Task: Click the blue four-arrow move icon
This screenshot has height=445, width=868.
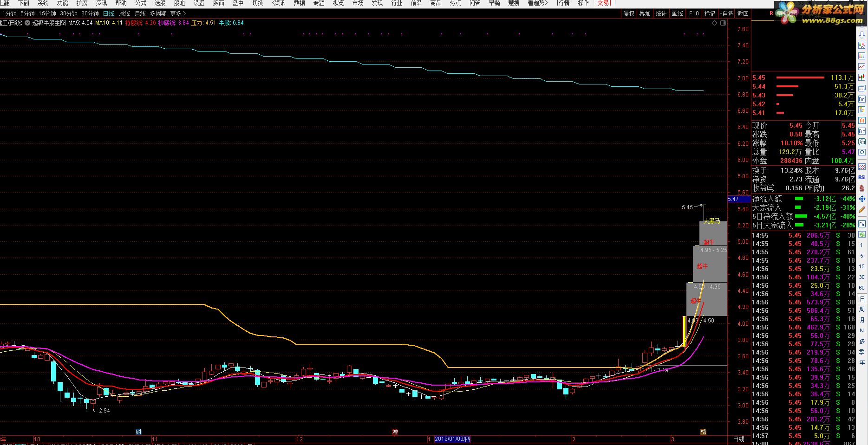Action: (x=862, y=199)
